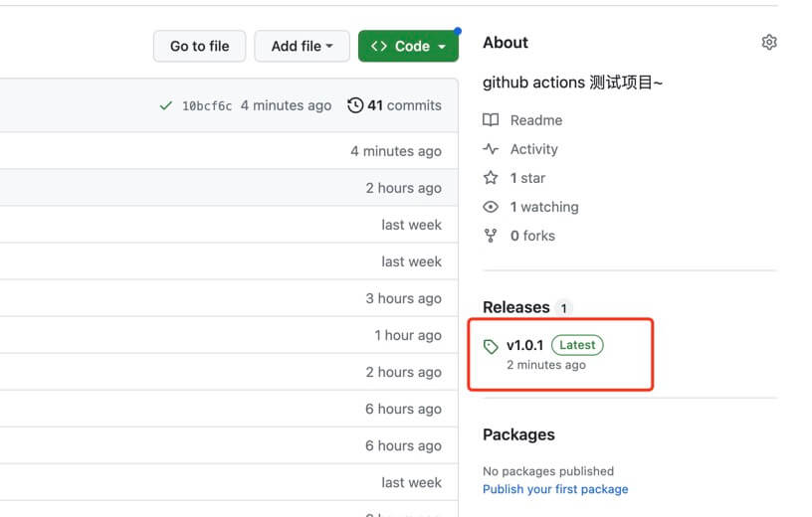Expand the Add file dropdown
The height and width of the screenshot is (517, 812).
coord(302,46)
